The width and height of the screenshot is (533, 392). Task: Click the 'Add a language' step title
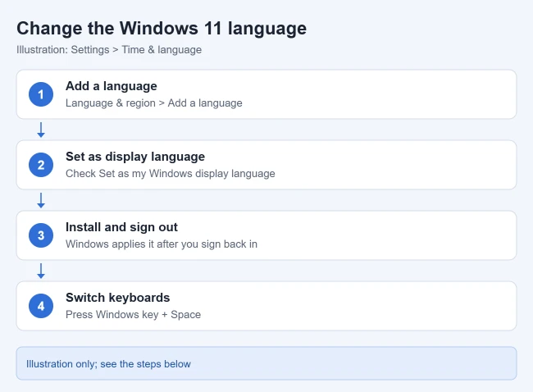point(112,86)
